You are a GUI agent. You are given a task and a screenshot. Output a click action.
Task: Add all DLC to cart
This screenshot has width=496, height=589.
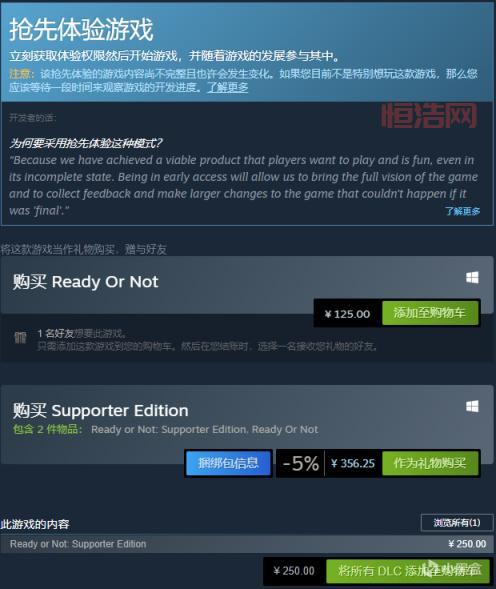[408, 571]
